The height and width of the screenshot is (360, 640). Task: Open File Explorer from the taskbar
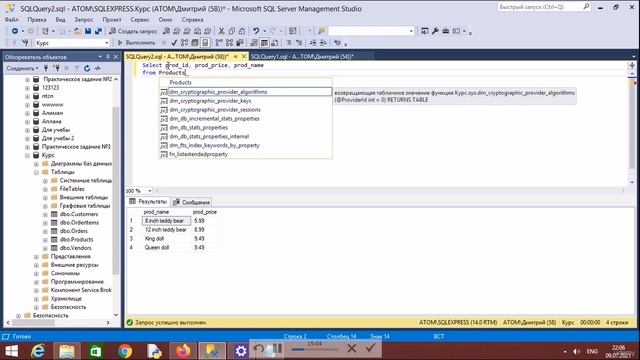tap(67, 351)
